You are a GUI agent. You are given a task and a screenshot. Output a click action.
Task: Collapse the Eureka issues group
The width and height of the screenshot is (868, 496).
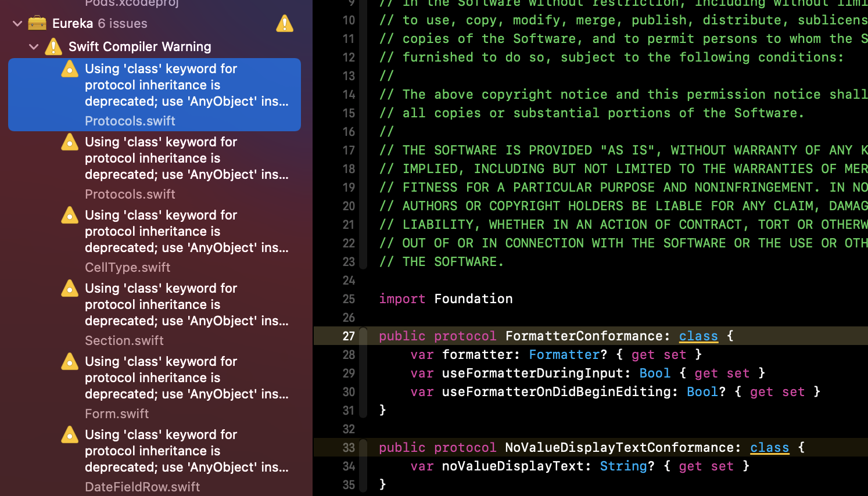(x=16, y=24)
